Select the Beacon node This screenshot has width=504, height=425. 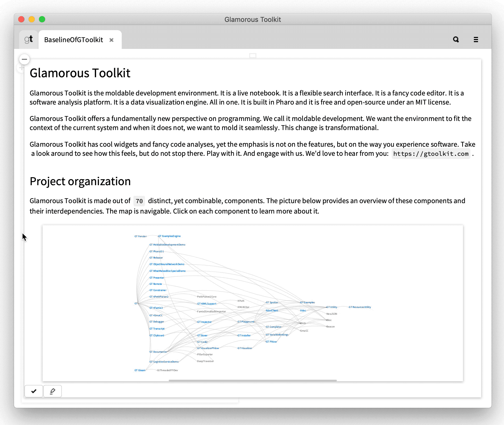coord(330,327)
